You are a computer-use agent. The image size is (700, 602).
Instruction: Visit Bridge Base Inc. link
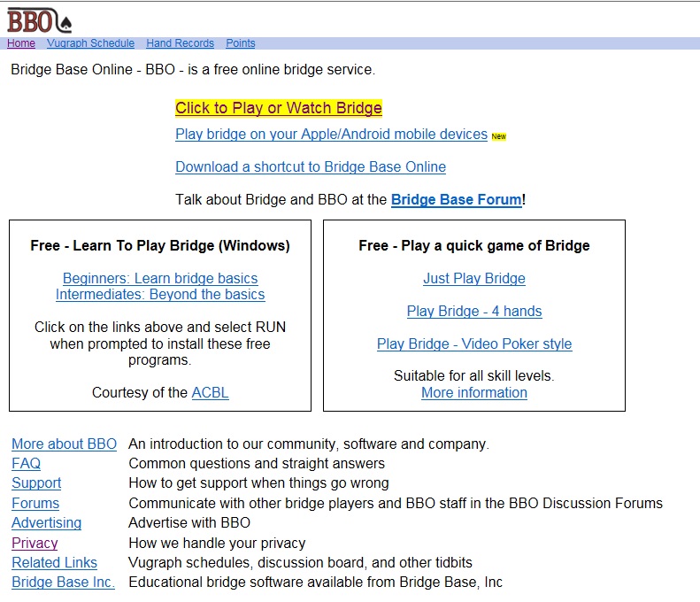(x=64, y=583)
